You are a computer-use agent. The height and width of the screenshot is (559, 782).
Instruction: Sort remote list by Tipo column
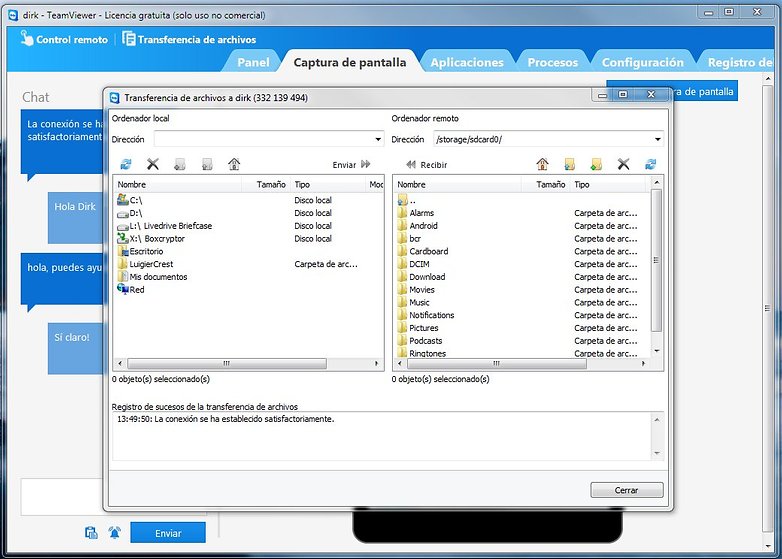pos(607,185)
